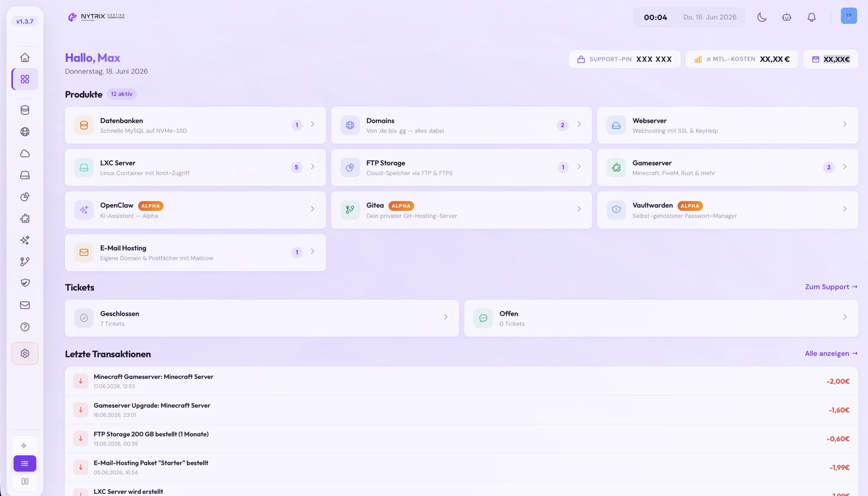Open Gitea branch icon in sidebar

tap(25, 262)
